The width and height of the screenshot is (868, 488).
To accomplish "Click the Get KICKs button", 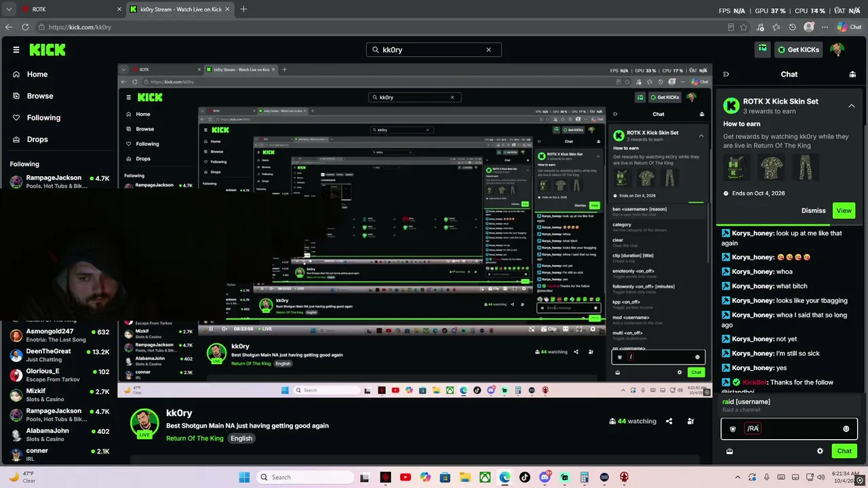I will point(799,49).
